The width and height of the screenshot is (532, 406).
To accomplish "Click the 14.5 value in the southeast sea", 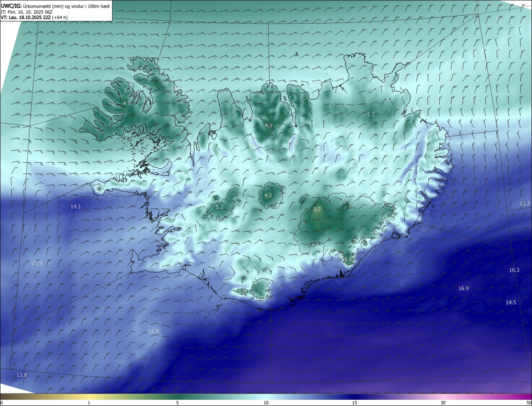I will (x=511, y=302).
